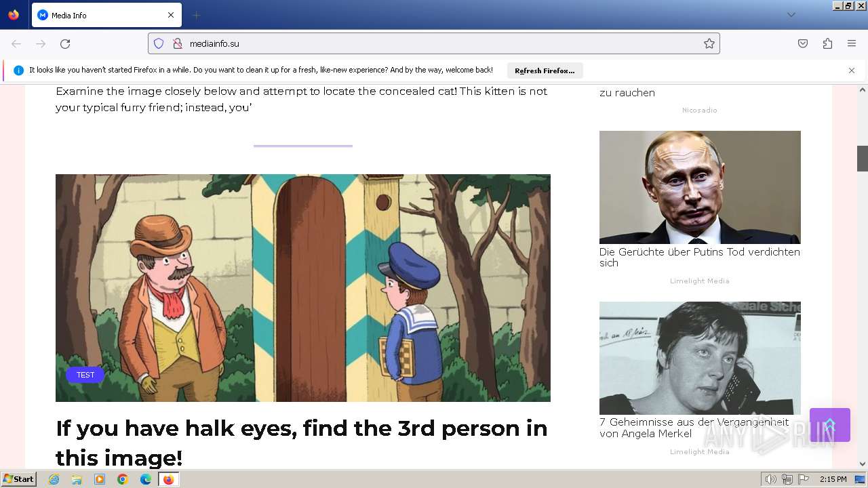Click the purple scroll-to-top button
This screenshot has height=488, width=868.
click(x=830, y=425)
